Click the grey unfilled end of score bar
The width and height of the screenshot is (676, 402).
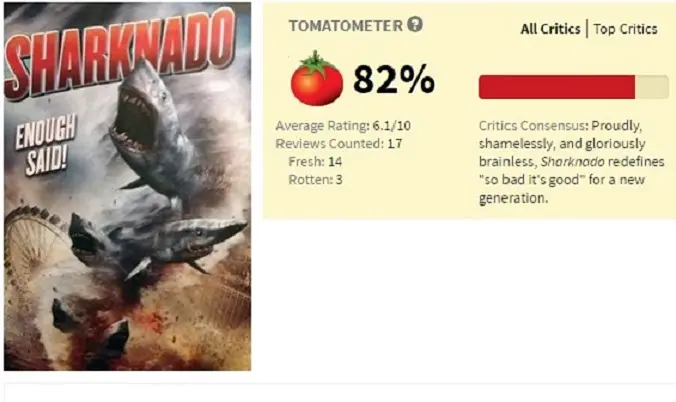coord(652,87)
